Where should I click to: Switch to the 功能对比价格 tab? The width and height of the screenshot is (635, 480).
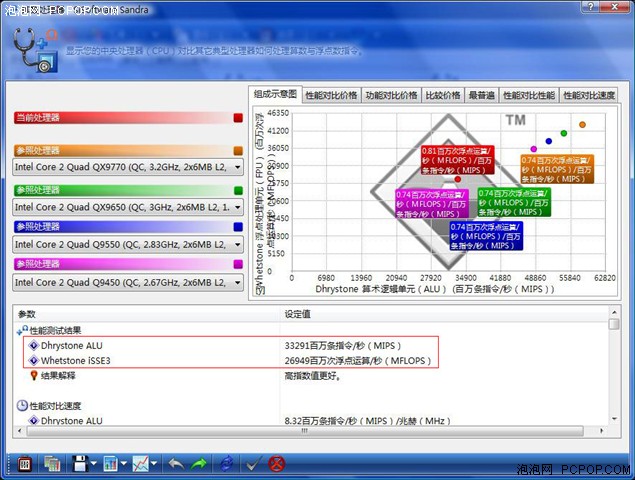click(391, 96)
